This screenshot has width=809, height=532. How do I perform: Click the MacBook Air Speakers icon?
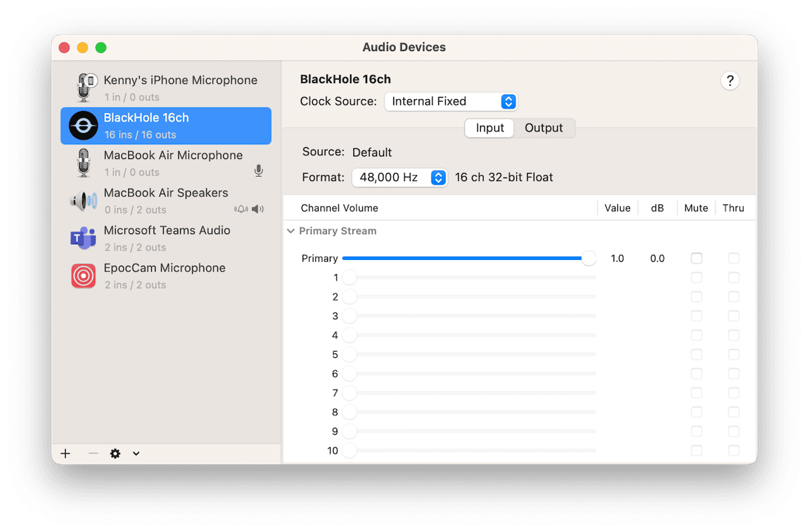pos(83,200)
